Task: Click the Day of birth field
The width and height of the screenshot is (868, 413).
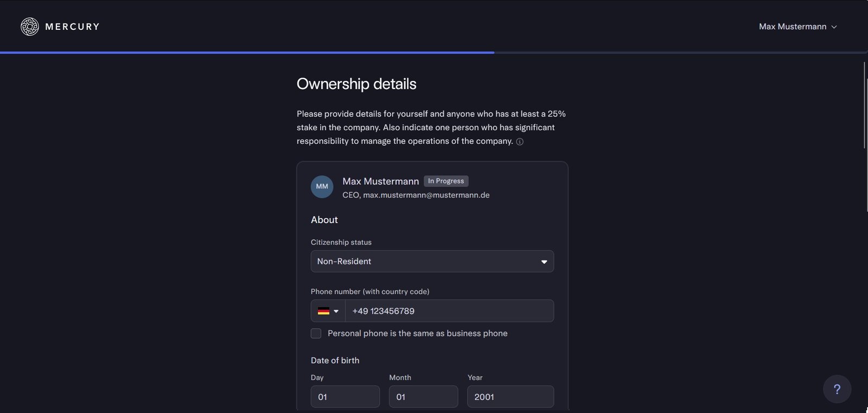Action: click(x=345, y=397)
